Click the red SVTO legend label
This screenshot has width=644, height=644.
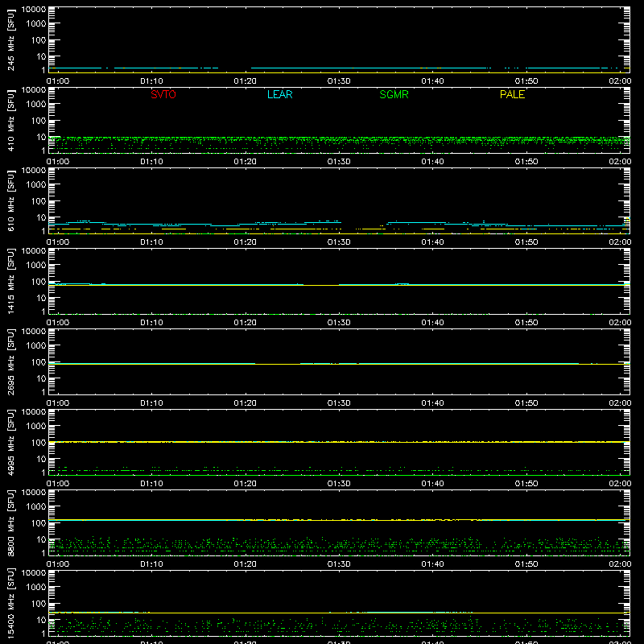[x=163, y=94]
